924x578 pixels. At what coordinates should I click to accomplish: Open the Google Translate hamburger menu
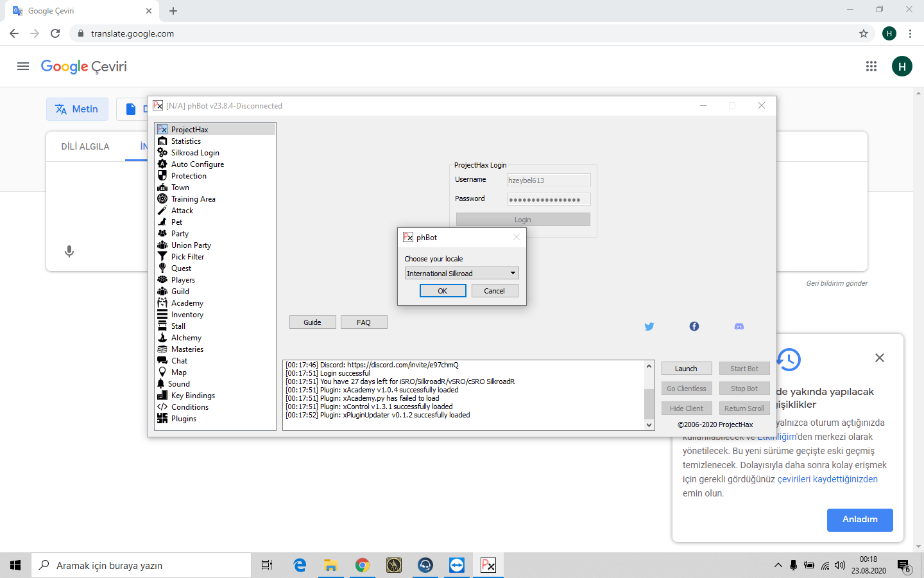point(23,66)
